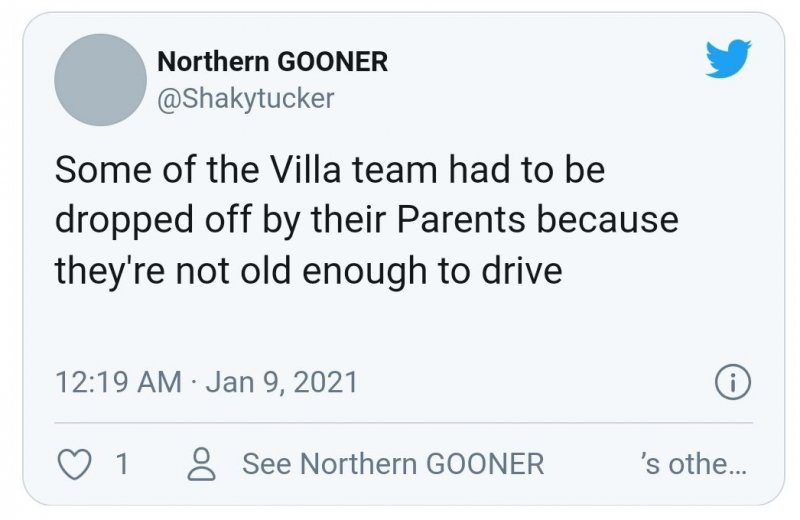Click the person silhouette icon
Image resolution: width=800 pixels, height=520 pixels.
coord(204,464)
